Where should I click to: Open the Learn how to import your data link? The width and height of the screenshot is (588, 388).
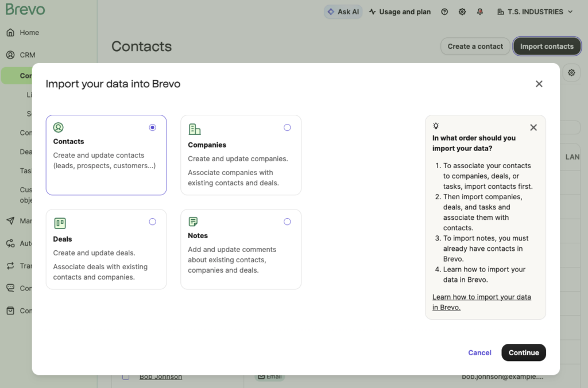click(x=481, y=302)
